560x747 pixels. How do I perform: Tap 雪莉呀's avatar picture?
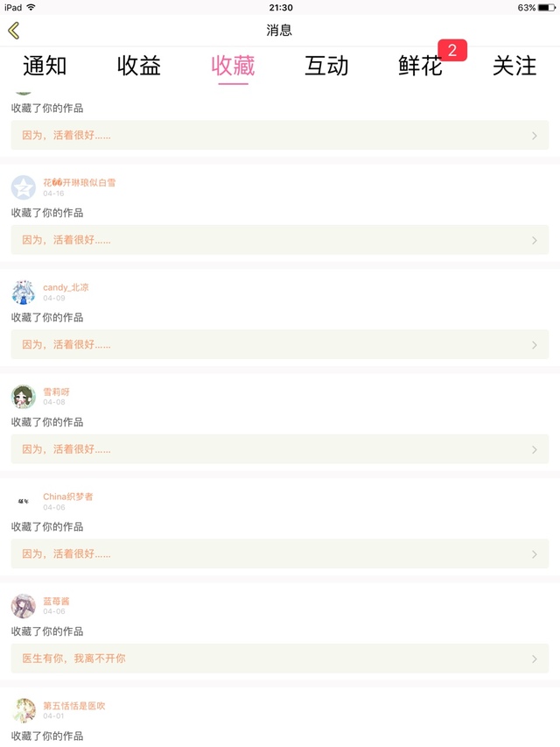pyautogui.click(x=24, y=397)
